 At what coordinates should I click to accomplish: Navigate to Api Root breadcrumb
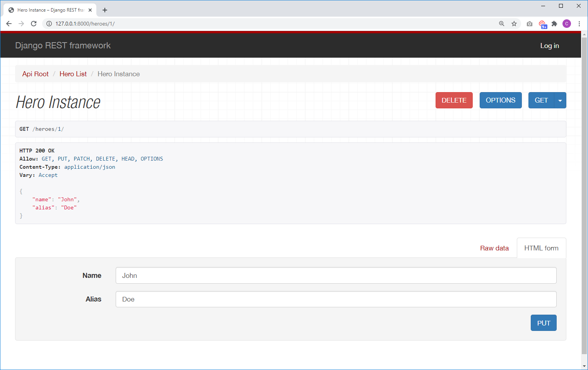35,74
